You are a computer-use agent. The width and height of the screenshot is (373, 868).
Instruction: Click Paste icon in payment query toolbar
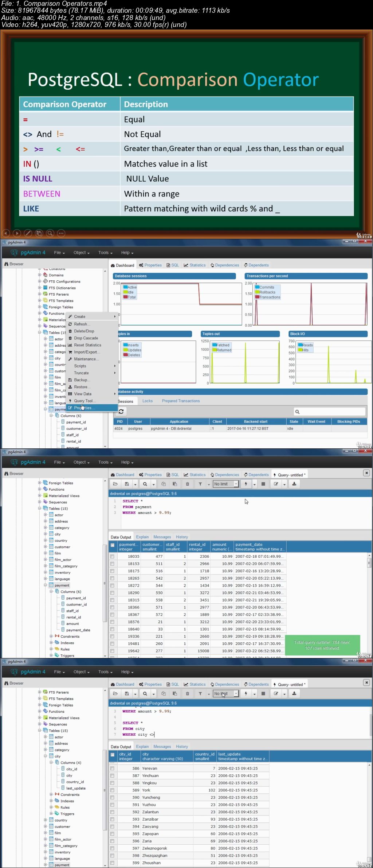[x=175, y=484]
